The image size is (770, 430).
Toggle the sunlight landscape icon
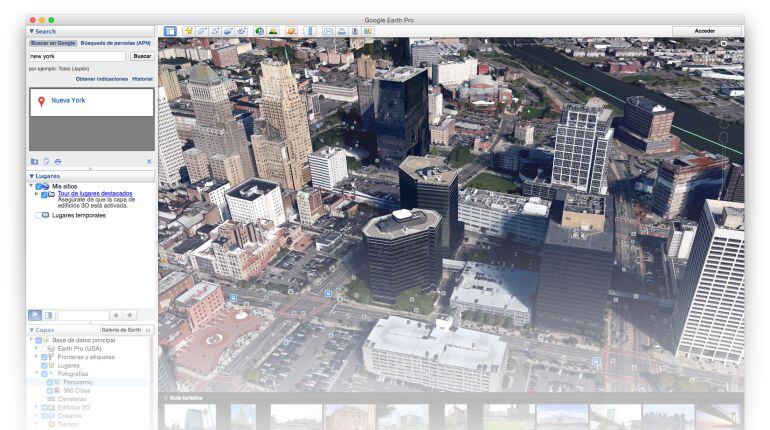tap(273, 31)
